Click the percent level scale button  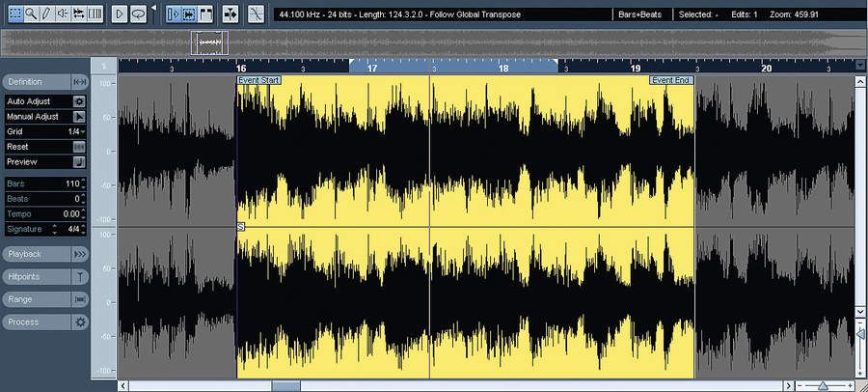104,67
